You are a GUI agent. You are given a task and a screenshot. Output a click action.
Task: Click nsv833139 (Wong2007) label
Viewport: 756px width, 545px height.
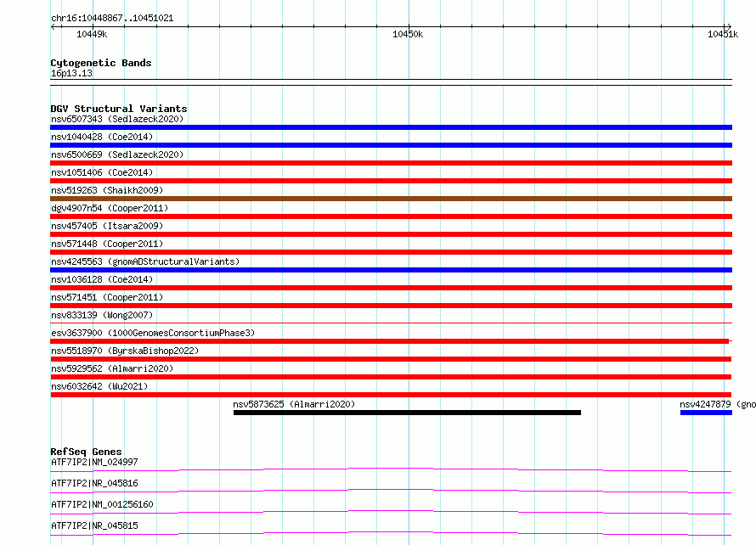click(x=102, y=315)
